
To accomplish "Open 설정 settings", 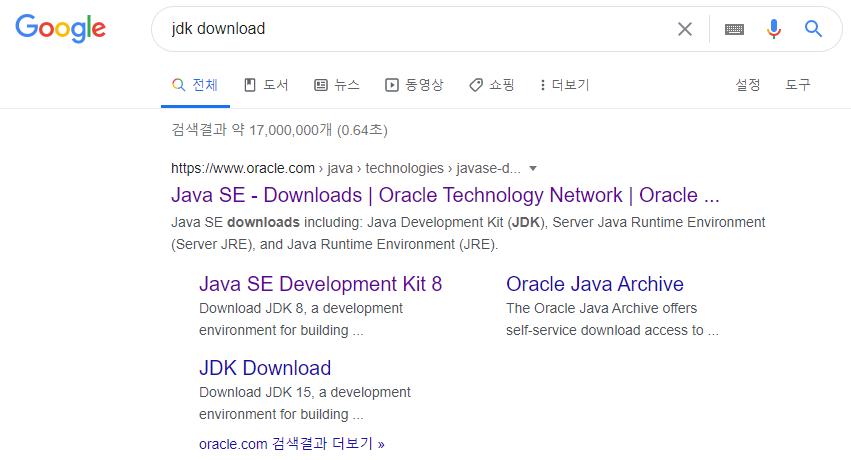I will [x=748, y=85].
